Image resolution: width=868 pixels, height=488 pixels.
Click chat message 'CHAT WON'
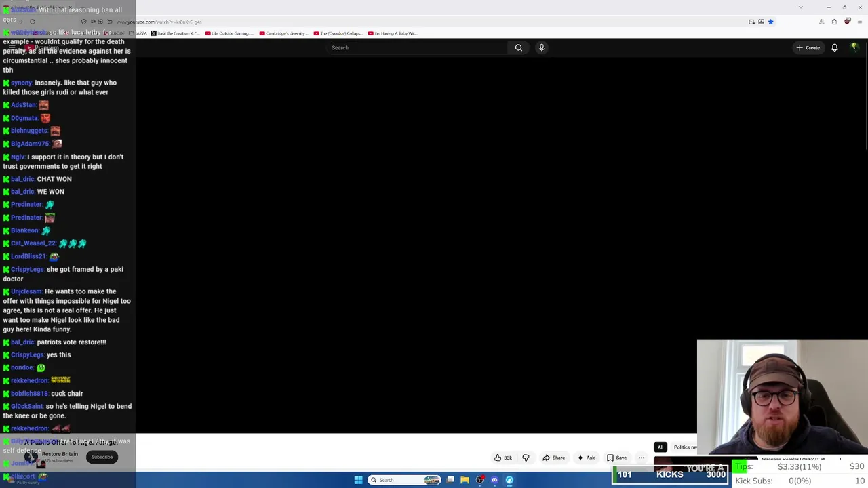pyautogui.click(x=54, y=179)
